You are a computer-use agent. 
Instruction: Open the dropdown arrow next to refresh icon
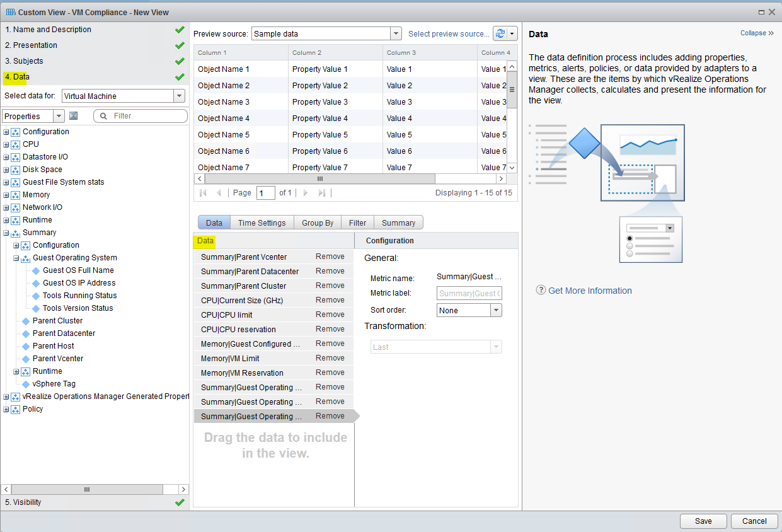[x=512, y=33]
